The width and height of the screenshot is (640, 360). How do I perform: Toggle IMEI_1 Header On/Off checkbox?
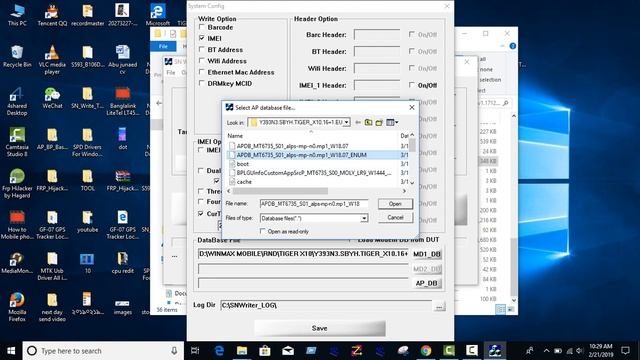[412, 85]
